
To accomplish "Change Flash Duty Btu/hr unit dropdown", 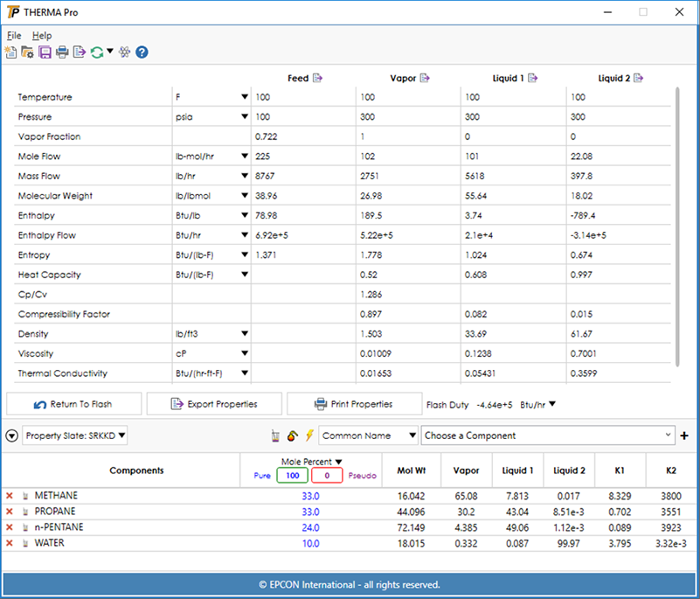I will coord(552,404).
